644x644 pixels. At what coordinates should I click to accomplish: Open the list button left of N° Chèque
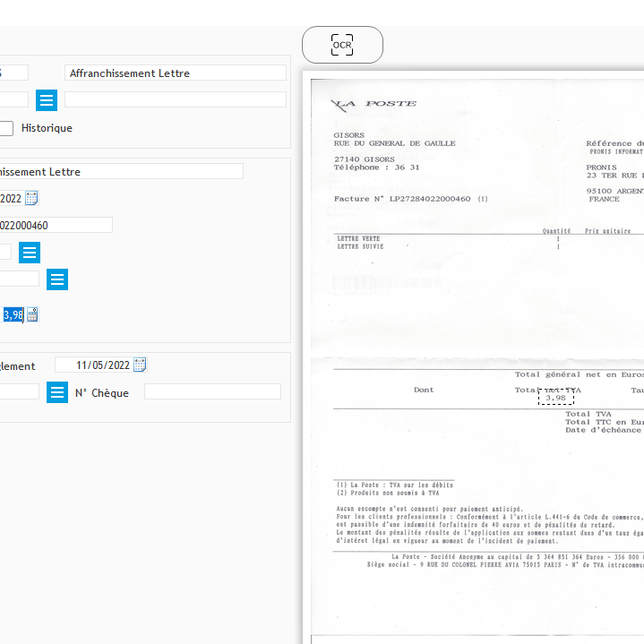(57, 392)
